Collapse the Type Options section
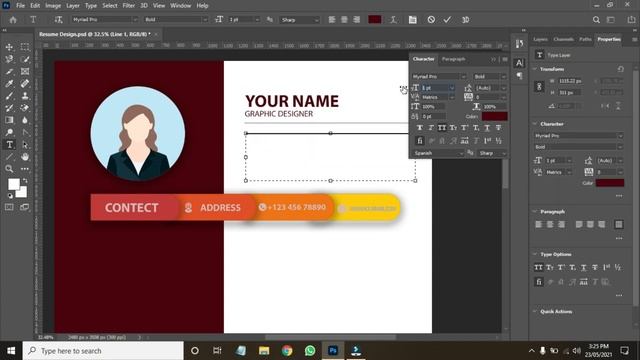The width and height of the screenshot is (640, 360). click(x=535, y=254)
